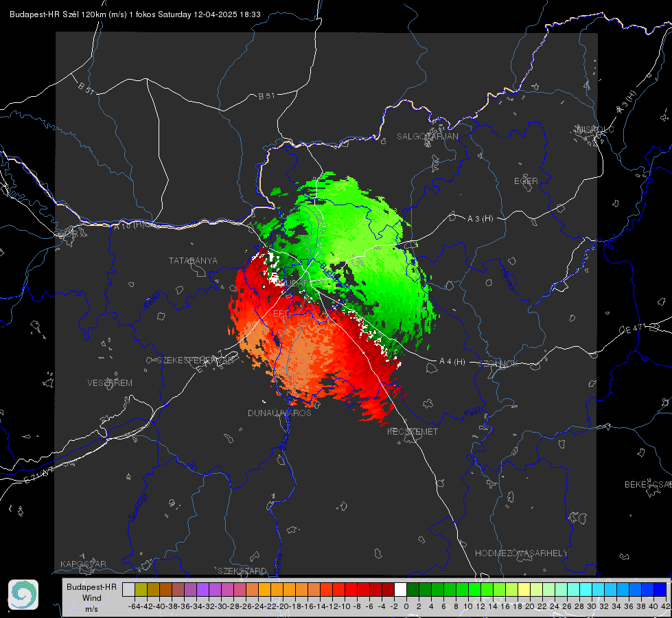This screenshot has height=618, width=672.
Task: Click the SALGÓTARJÁN city label
Action: click(x=427, y=137)
